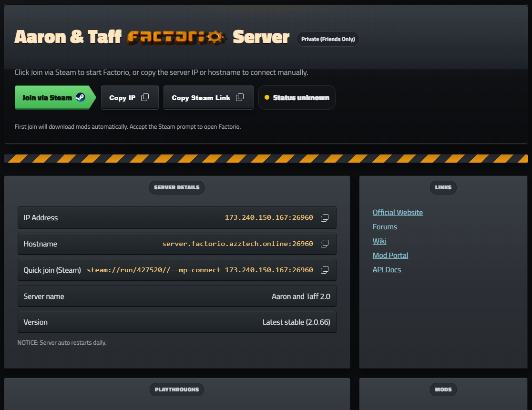The image size is (532, 410).
Task: Select the SERVER DETAILS section label
Action: [x=176, y=187]
